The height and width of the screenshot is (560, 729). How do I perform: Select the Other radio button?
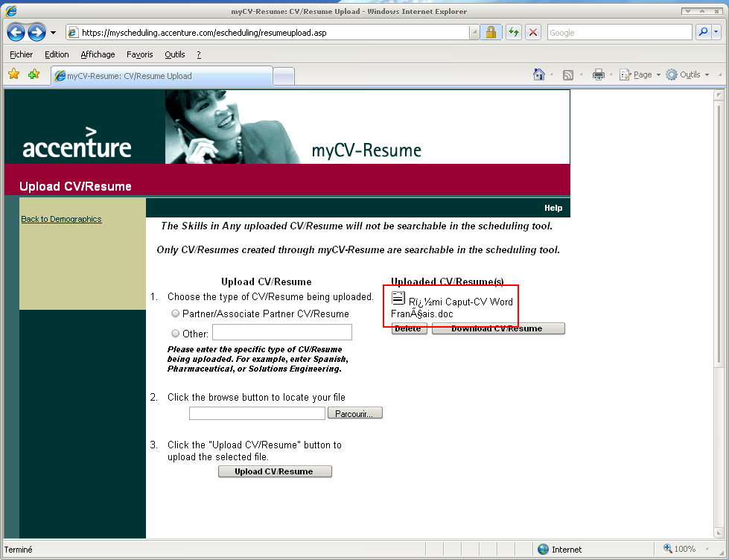click(x=176, y=334)
